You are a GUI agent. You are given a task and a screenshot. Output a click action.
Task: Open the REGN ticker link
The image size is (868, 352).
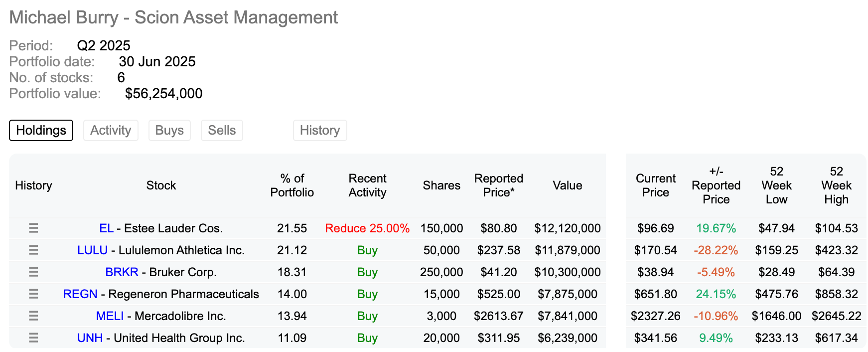click(80, 294)
